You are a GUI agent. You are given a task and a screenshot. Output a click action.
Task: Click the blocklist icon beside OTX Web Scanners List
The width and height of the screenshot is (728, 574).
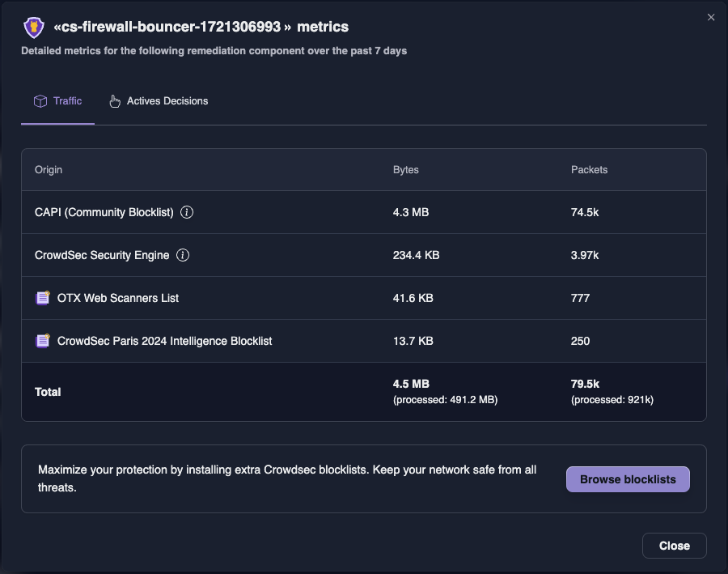[42, 298]
